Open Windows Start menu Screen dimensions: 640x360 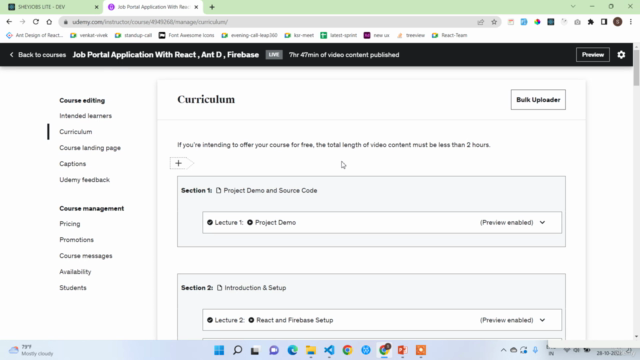(x=219, y=350)
